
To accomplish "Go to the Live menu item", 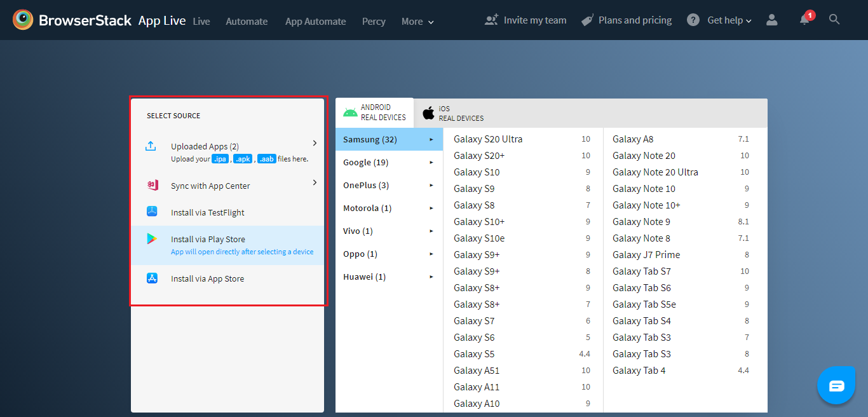I will tap(201, 22).
